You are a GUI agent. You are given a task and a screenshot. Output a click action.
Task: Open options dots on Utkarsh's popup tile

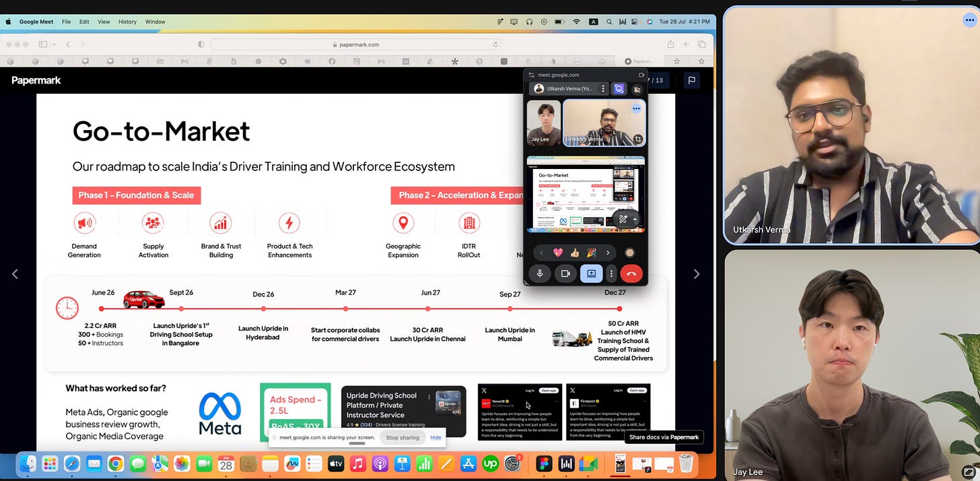coord(636,108)
